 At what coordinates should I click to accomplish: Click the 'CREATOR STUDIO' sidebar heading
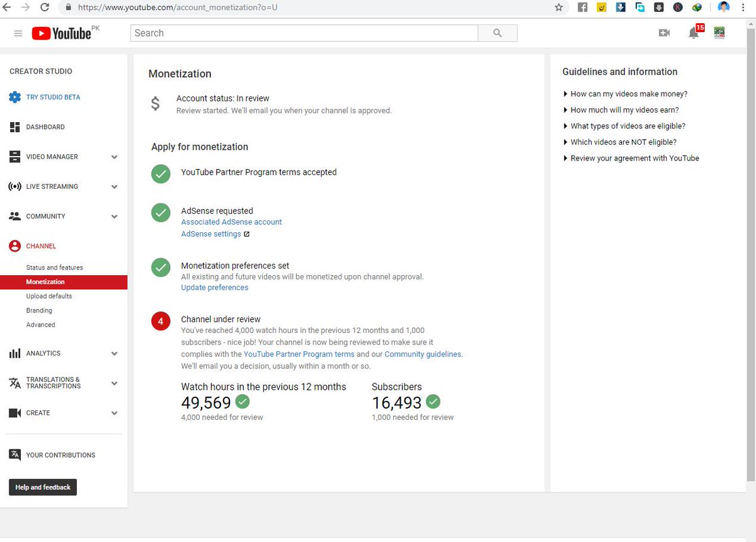coord(41,71)
